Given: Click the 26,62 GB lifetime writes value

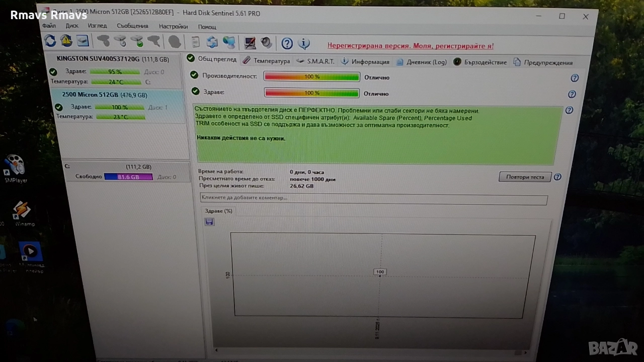Looking at the screenshot, I should click(302, 186).
